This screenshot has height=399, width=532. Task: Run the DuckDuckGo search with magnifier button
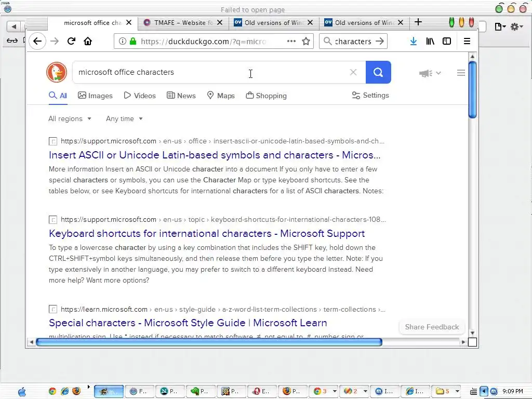[x=378, y=72]
